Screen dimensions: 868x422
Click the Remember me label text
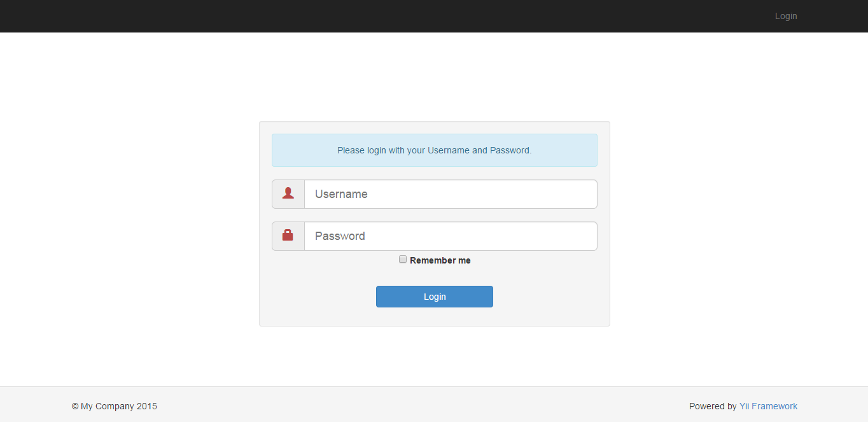(x=440, y=260)
